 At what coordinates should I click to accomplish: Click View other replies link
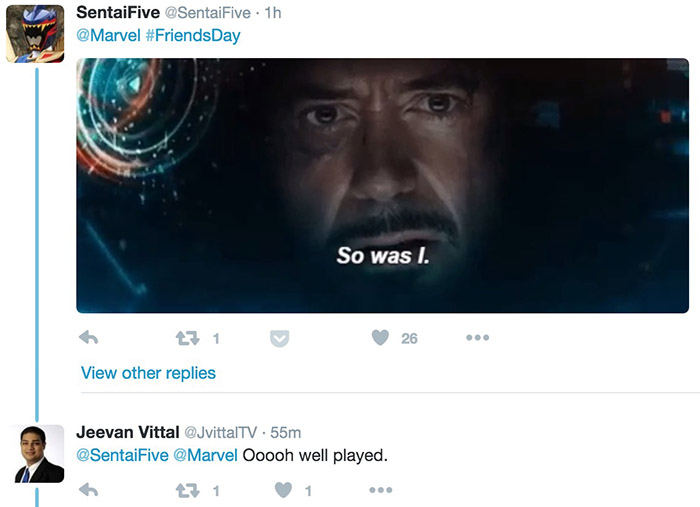click(148, 373)
